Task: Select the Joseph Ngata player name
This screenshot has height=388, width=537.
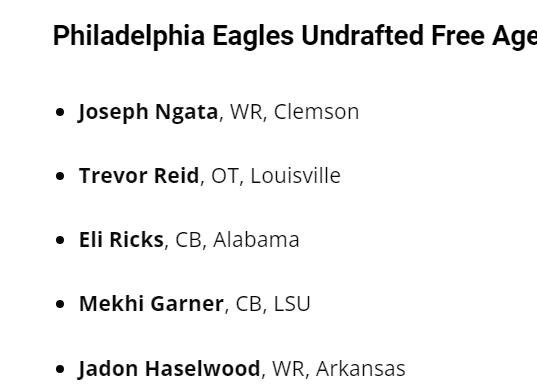Action: point(148,112)
